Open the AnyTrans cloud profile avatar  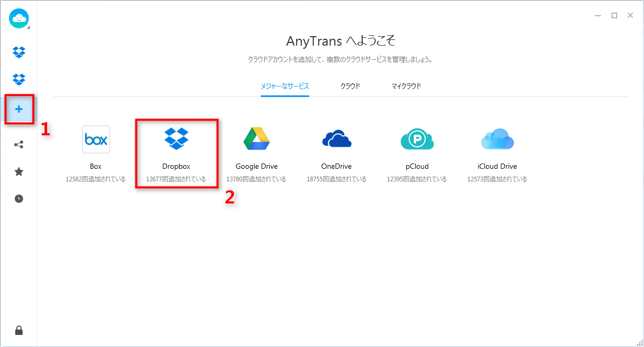pyautogui.click(x=19, y=19)
